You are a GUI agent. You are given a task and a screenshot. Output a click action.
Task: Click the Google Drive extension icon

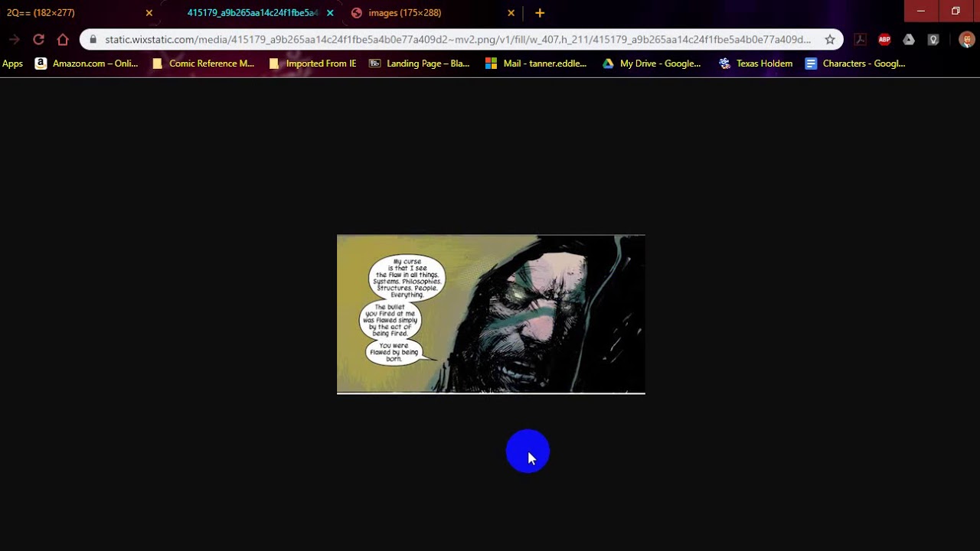(x=909, y=40)
